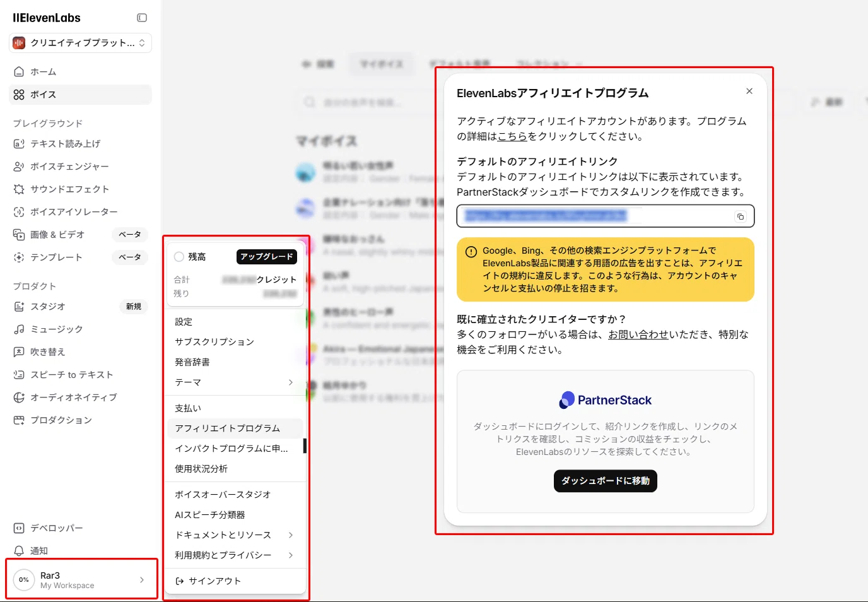
Task: Click the ElevenLabs logo
Action: point(47,18)
